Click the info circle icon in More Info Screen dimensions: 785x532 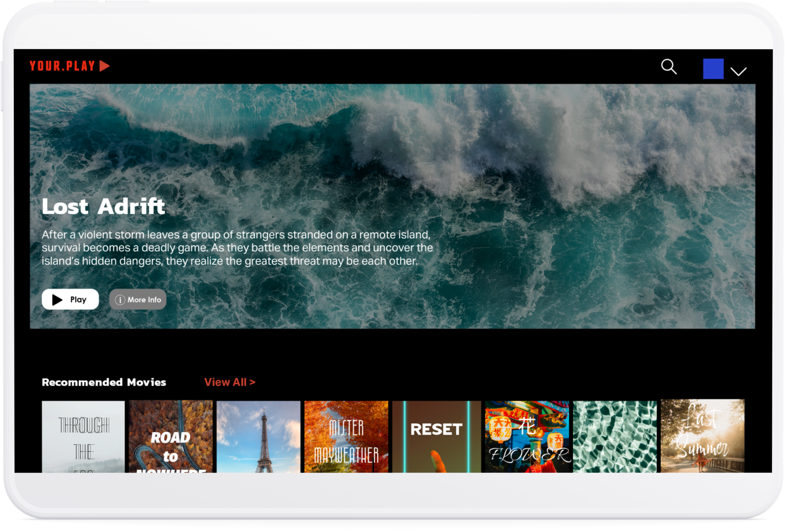[120, 300]
